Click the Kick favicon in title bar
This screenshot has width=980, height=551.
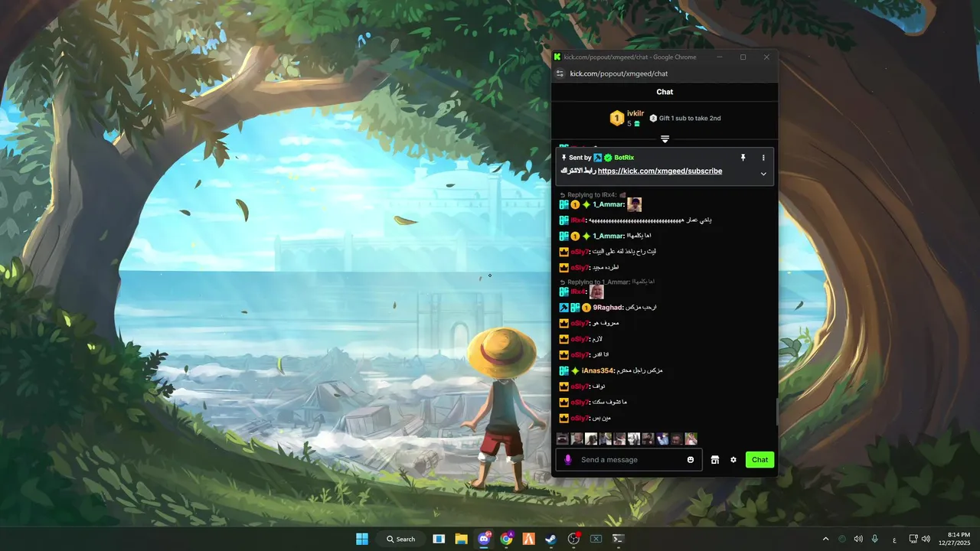(x=557, y=57)
